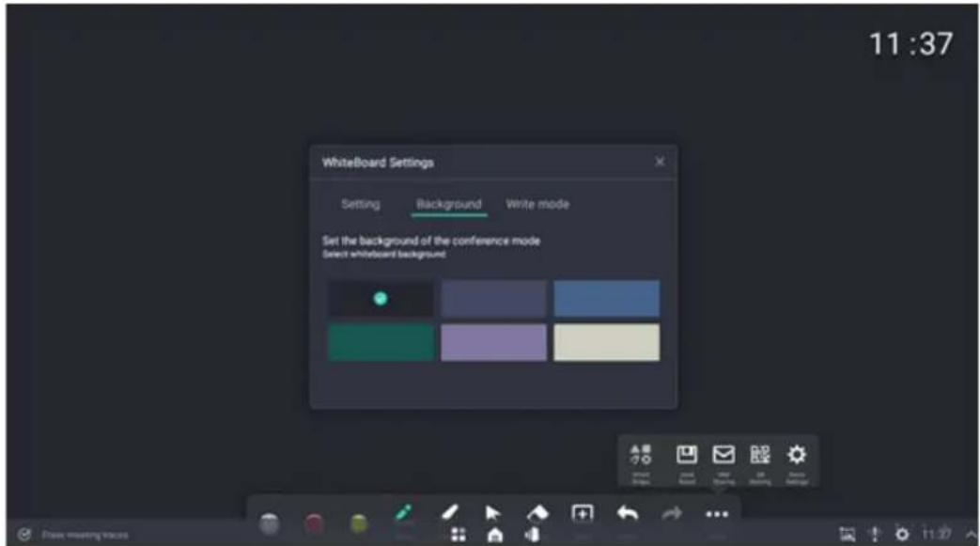Screen dimensions: 980x546
Task: Click the small tray clock
Action: pyautogui.click(x=937, y=534)
